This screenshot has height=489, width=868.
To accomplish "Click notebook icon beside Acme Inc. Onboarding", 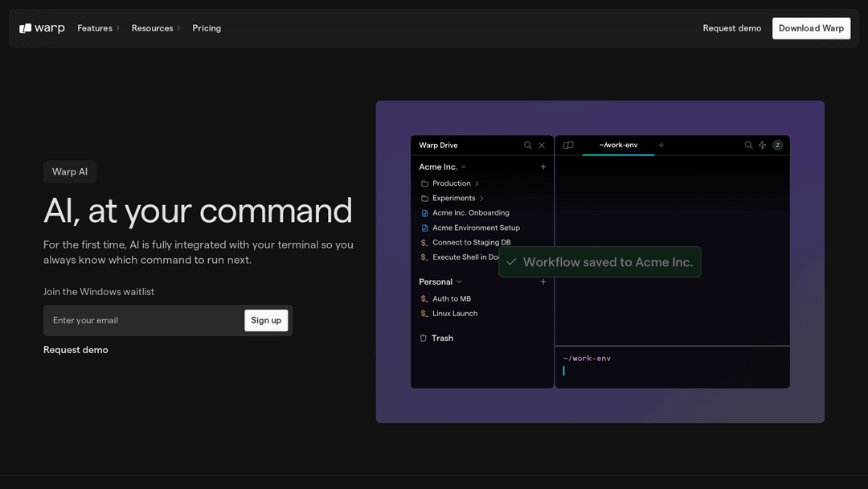I will pyautogui.click(x=424, y=213).
